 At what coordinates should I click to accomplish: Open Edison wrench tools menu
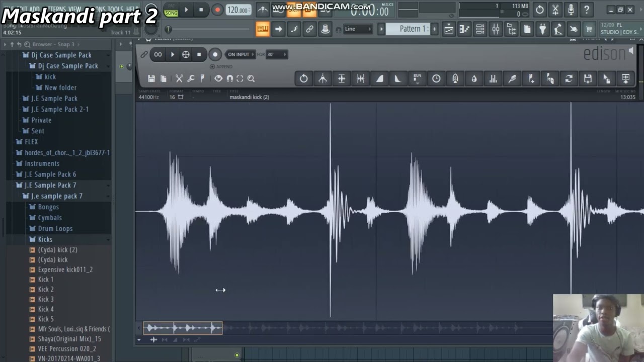pos(191,78)
